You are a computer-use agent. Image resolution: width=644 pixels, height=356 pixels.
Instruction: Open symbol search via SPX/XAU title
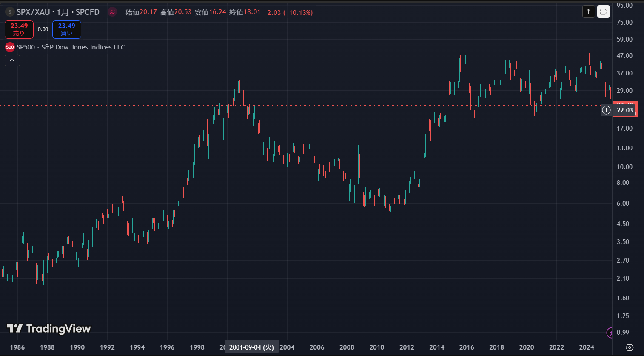point(58,12)
